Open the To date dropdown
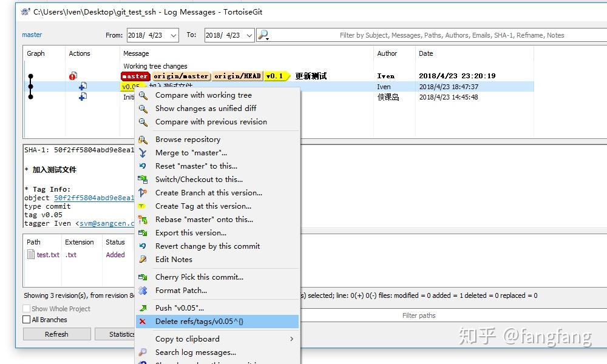Viewport: 607px width, 364px height. pyautogui.click(x=249, y=35)
